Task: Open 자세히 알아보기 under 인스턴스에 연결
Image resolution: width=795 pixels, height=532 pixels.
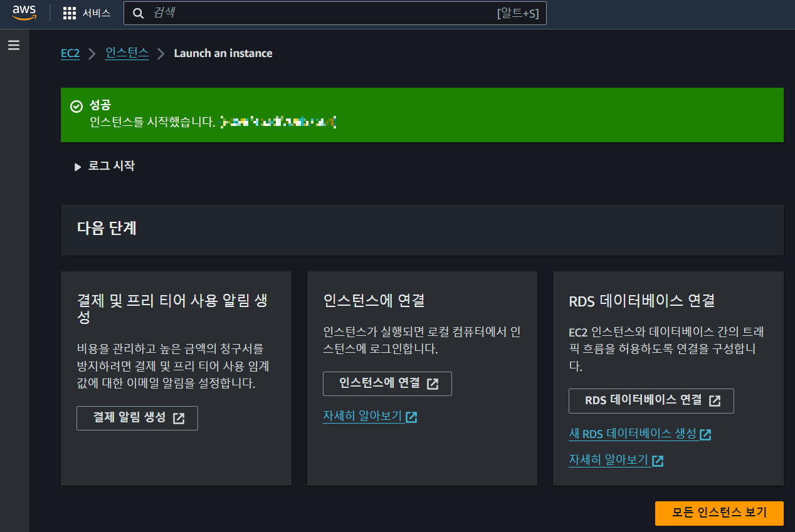Action: click(370, 416)
